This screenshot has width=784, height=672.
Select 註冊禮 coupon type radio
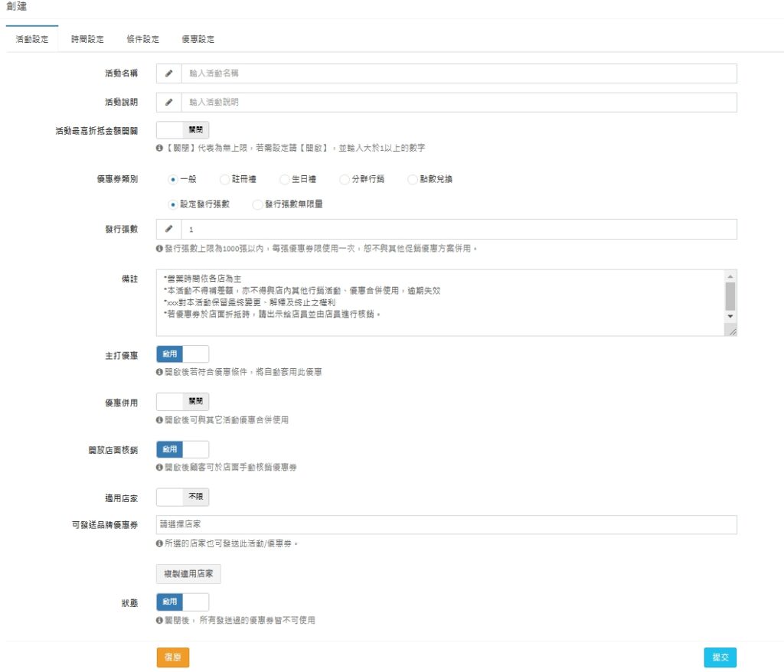(x=225, y=179)
